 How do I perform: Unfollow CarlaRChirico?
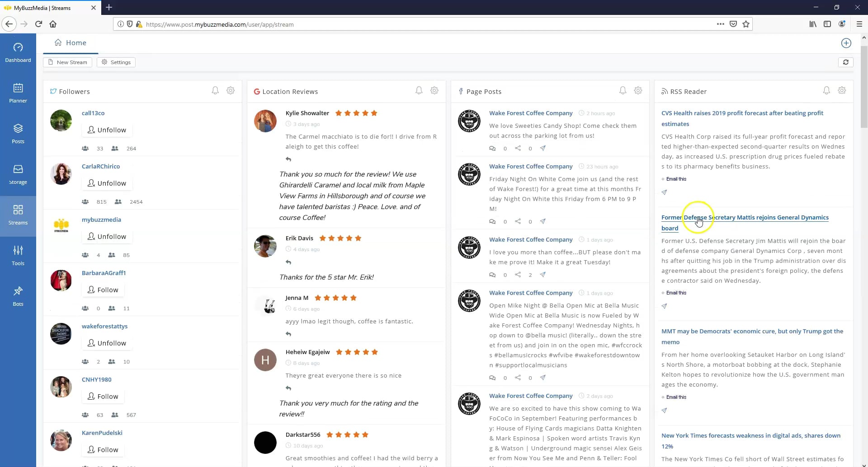click(x=107, y=183)
